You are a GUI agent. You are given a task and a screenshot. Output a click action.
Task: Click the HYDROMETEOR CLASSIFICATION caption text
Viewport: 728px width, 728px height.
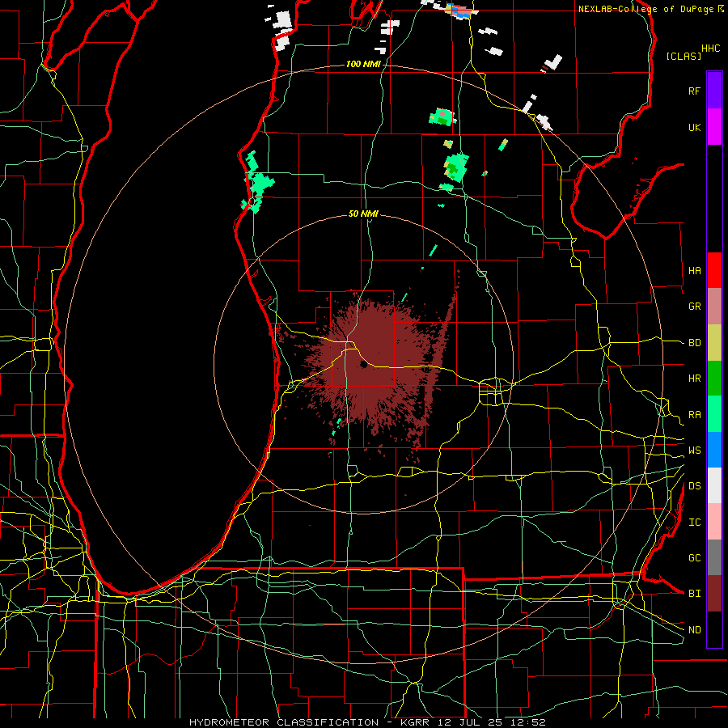point(284,722)
